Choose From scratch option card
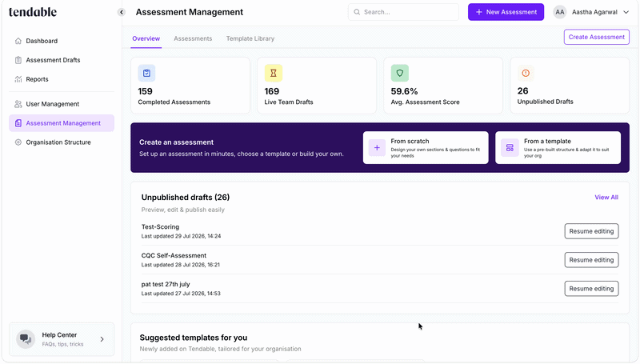640x364 pixels. pos(426,148)
